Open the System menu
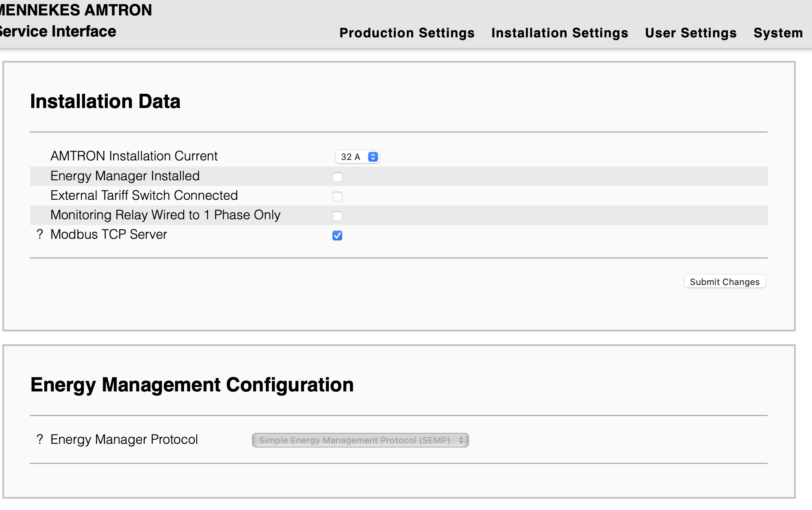812x510 pixels. (778, 33)
